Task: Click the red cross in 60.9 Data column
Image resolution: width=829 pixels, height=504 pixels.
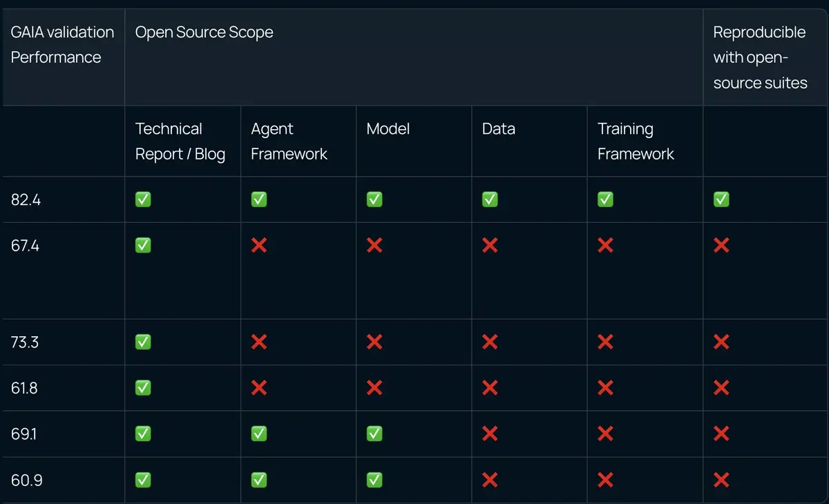Action: click(490, 480)
